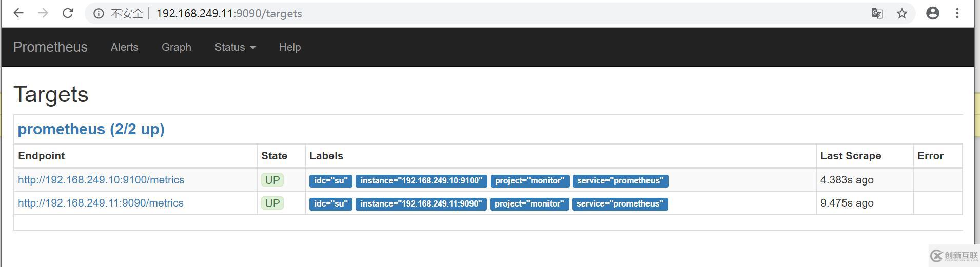Click the browser forward arrow
This screenshot has height=267, width=980.
[x=43, y=13]
